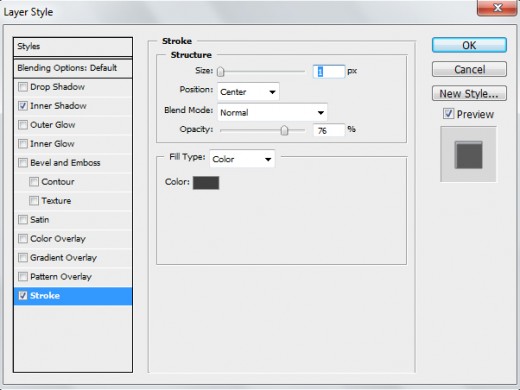520x390 pixels.
Task: Select the Contour sub-item label
Action: [58, 182]
